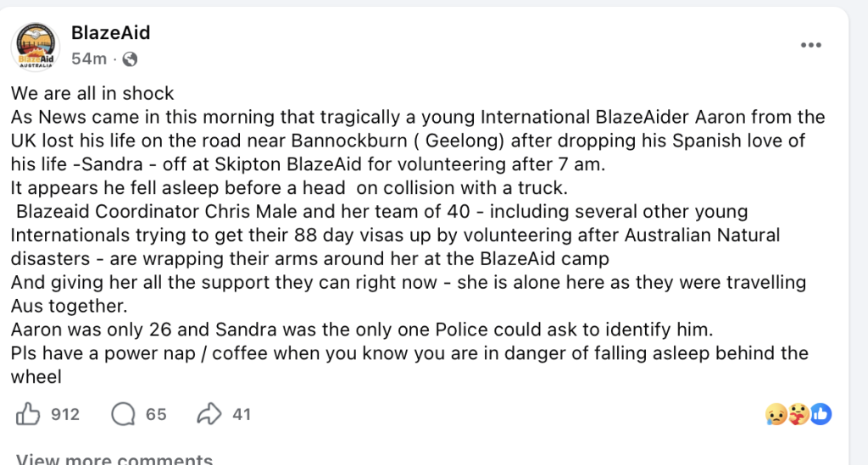Screen dimensions: 868x465
Task: Click the 'Pls have a power nap' line
Action: (x=409, y=353)
